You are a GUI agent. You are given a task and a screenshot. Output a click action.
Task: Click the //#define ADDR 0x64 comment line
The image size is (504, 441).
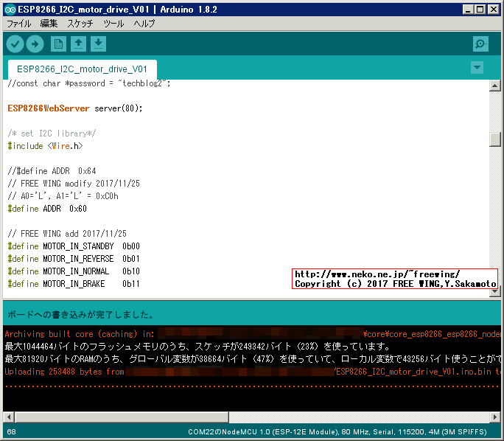tap(52, 171)
